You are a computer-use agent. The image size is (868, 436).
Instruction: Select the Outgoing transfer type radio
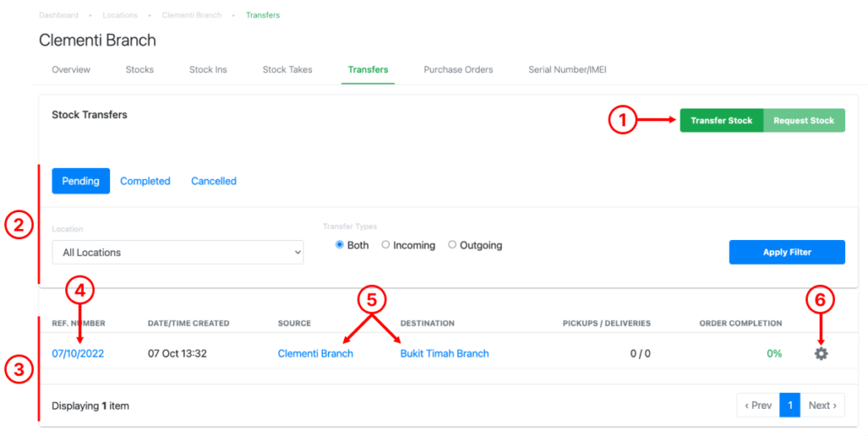453,245
